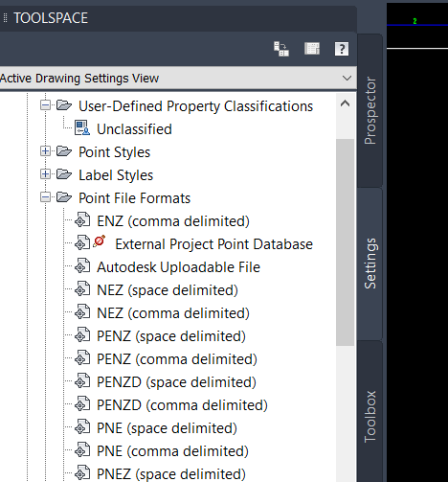The width and height of the screenshot is (448, 482).
Task: Open the panorama display toggle icon
Action: [x=312, y=49]
